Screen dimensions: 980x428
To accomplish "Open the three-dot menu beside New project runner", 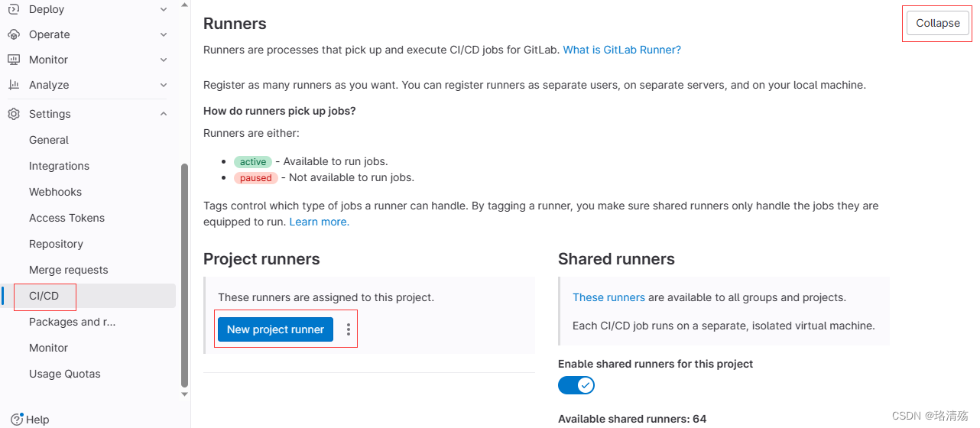I will click(x=349, y=329).
